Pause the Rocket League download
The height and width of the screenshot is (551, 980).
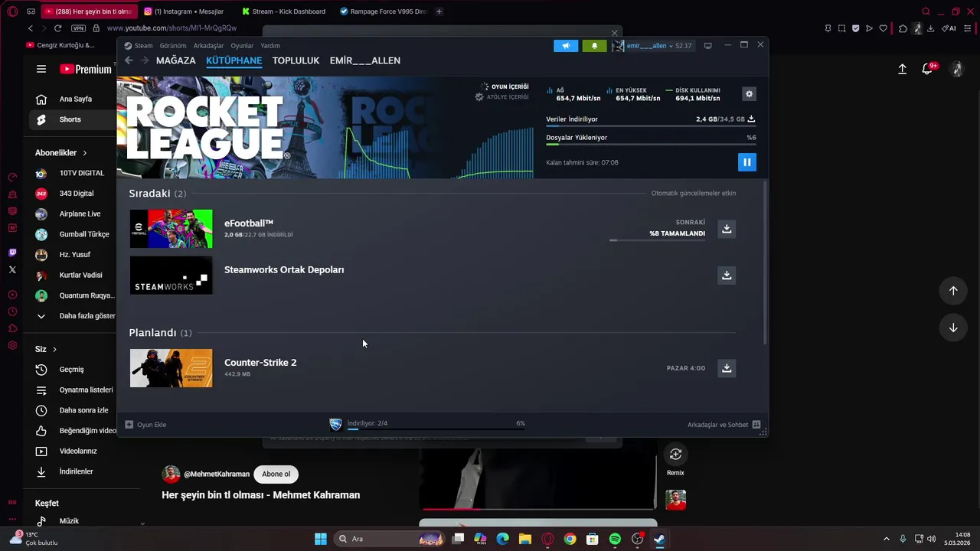coord(746,162)
